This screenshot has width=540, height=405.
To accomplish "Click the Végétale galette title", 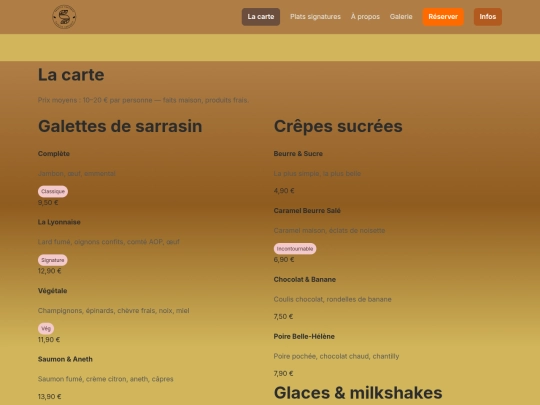I will point(52,291).
